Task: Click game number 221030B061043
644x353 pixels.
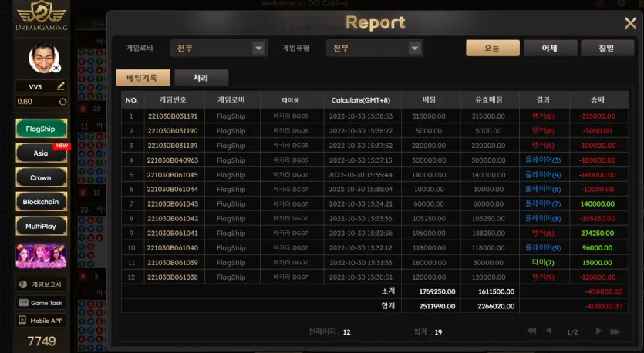Action: 173,204
